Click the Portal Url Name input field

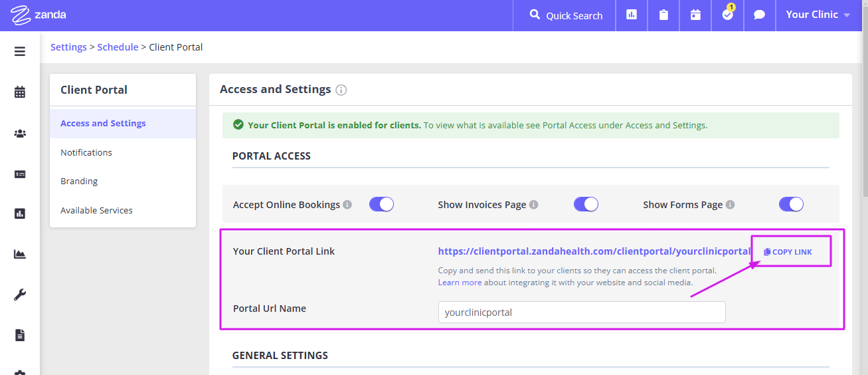(x=582, y=312)
